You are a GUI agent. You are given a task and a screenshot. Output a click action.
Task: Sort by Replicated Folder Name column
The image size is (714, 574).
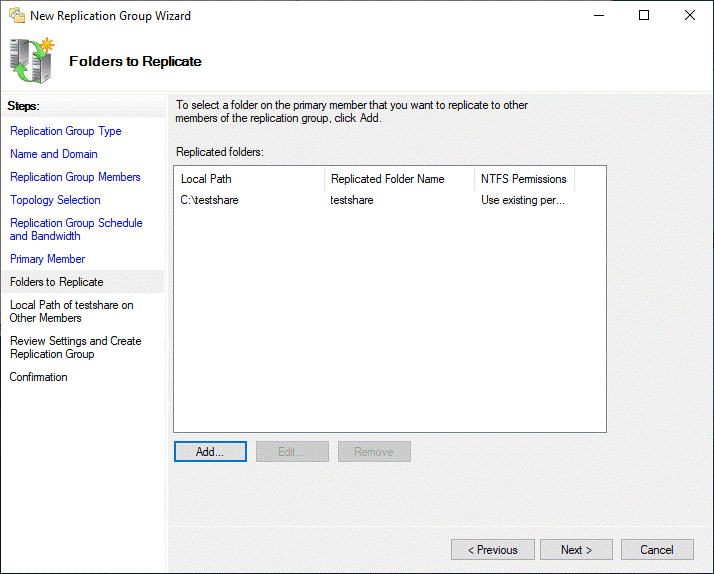(x=398, y=179)
